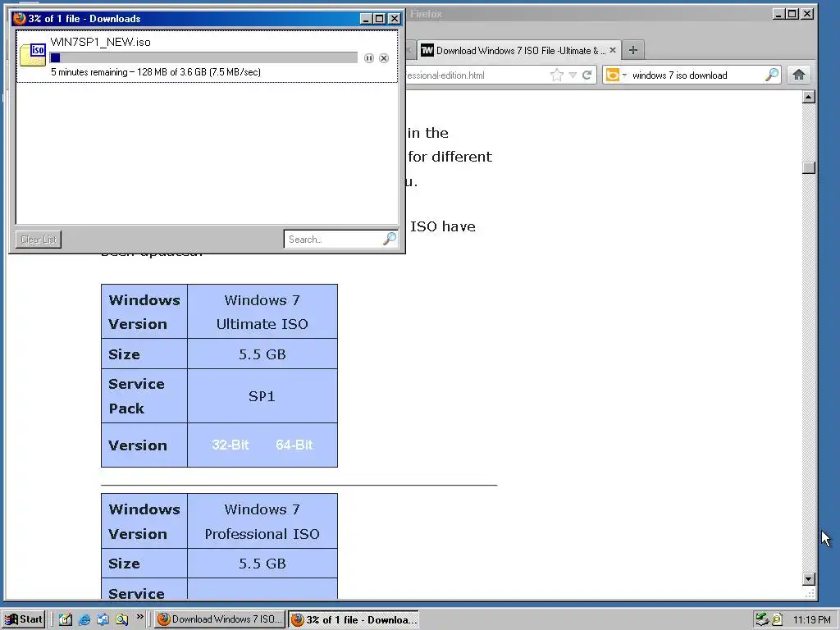Viewport: 840px width, 630px height.
Task: Click the Clear List button
Action: click(39, 240)
